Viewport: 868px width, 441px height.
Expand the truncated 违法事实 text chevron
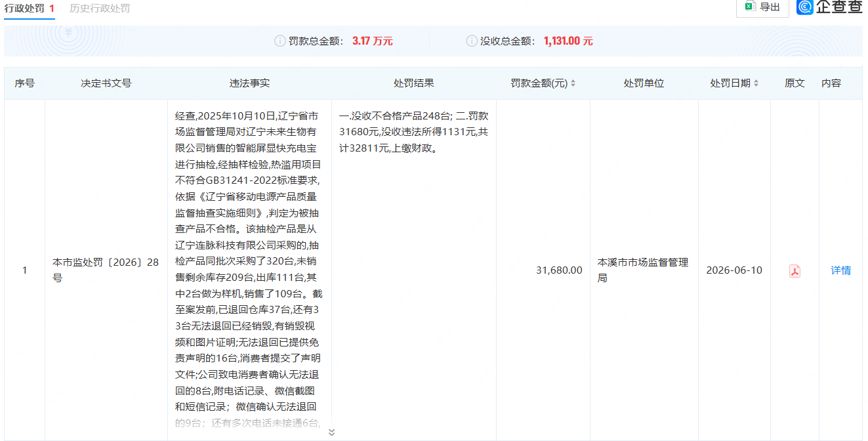point(331,432)
